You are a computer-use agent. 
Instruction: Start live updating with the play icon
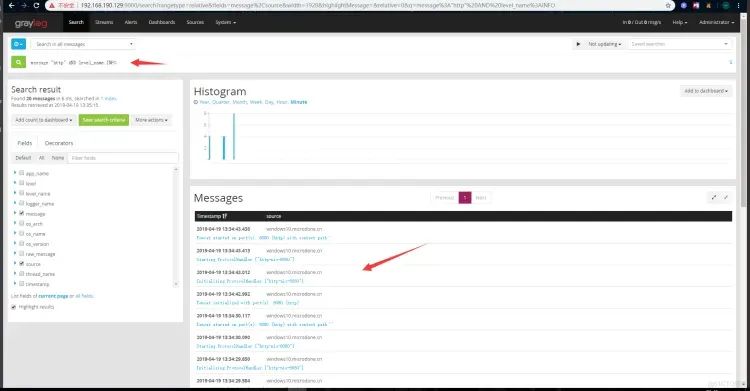point(578,44)
